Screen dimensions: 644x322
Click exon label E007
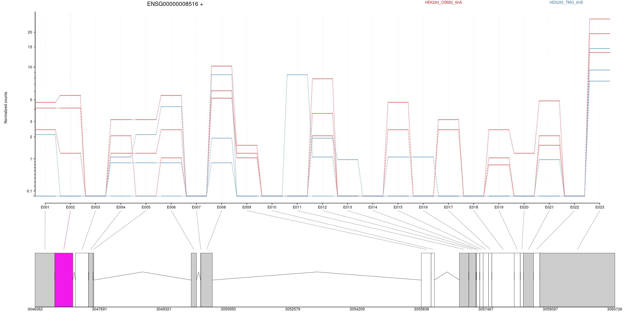pyautogui.click(x=196, y=207)
